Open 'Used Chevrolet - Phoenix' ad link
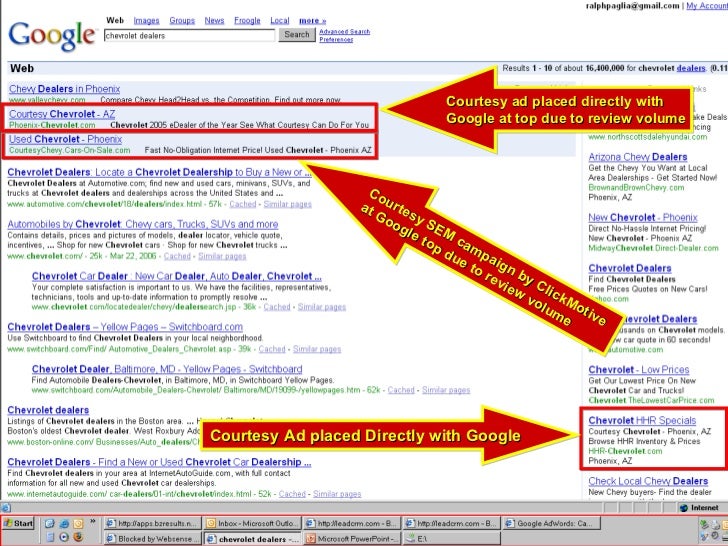 click(65, 139)
